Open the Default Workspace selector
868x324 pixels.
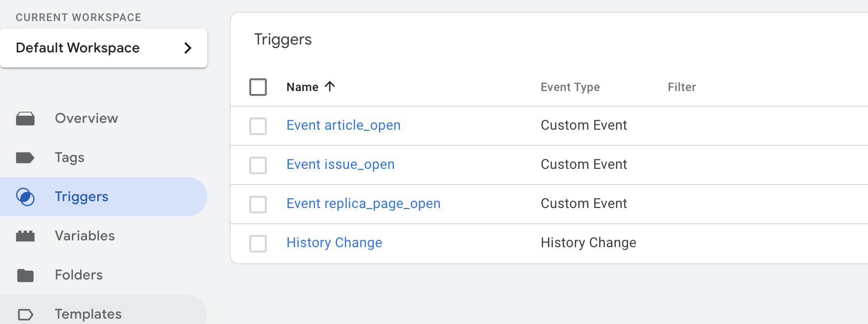pyautogui.click(x=78, y=48)
